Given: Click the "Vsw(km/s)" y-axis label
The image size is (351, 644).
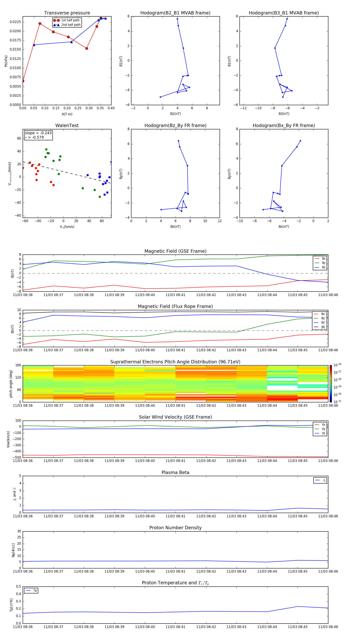Looking at the screenshot, I should coord(8,439).
